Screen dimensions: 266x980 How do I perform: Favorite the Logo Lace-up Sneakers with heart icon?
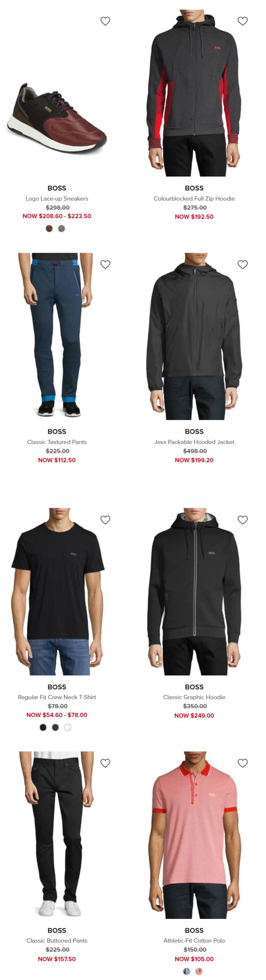point(105,21)
